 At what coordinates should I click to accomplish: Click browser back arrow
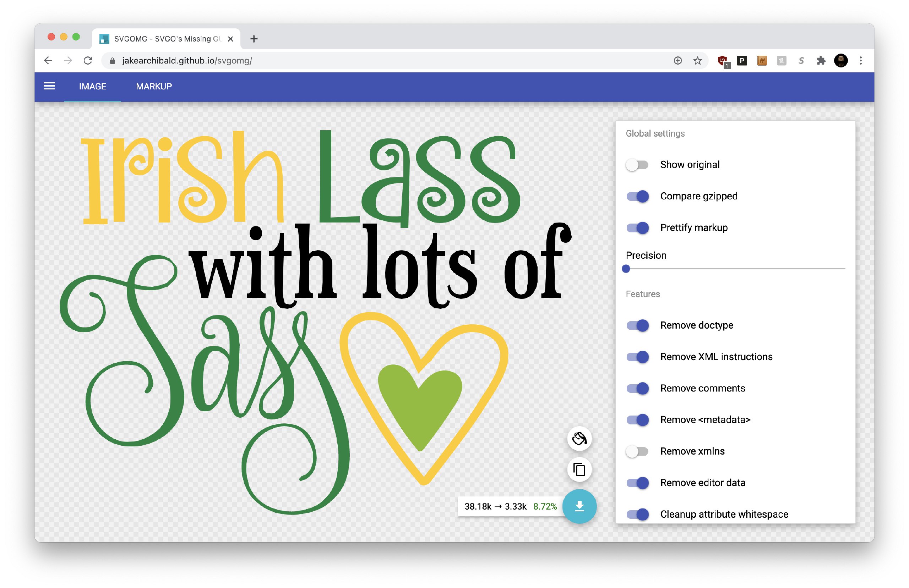coord(48,60)
